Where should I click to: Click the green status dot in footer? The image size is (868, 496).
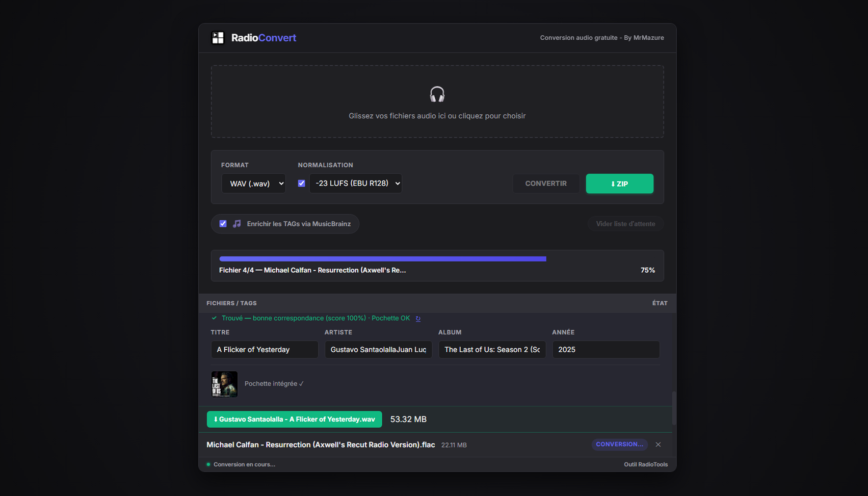[x=208, y=464]
